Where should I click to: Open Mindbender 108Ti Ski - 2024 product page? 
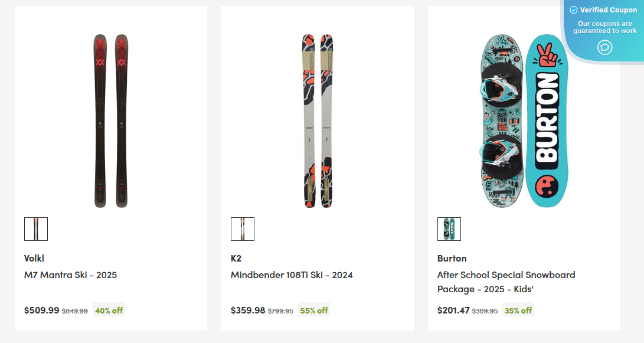pyautogui.click(x=291, y=275)
